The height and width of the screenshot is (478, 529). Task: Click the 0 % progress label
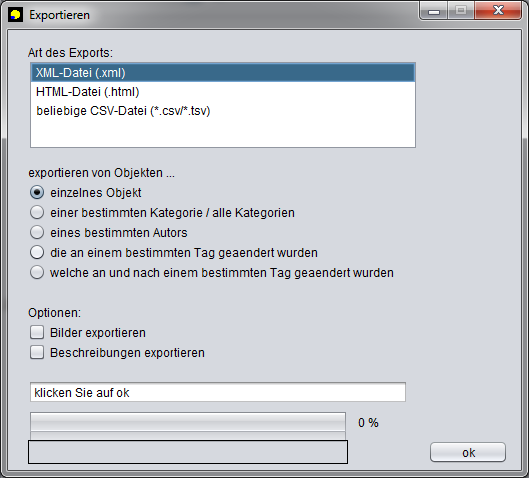click(368, 423)
